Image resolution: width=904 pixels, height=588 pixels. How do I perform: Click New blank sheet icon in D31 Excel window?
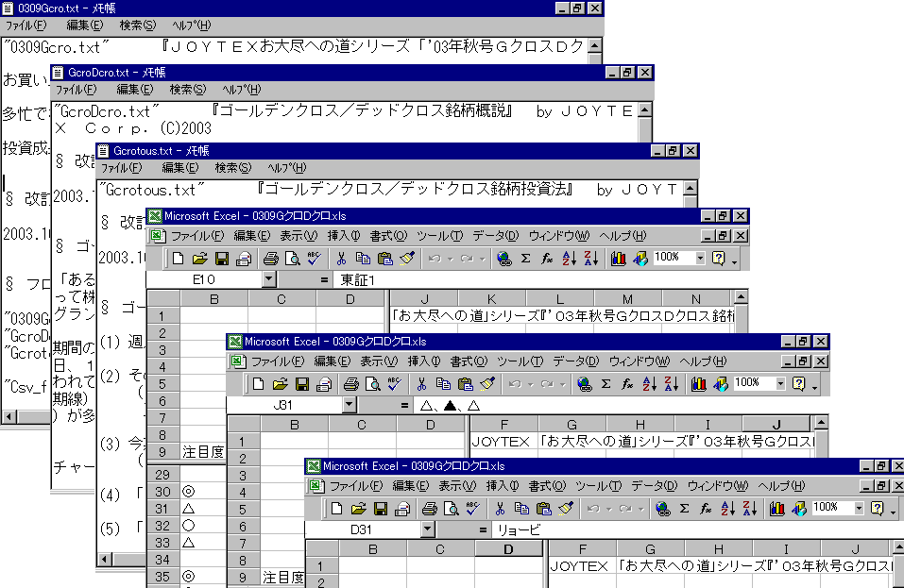(x=336, y=509)
